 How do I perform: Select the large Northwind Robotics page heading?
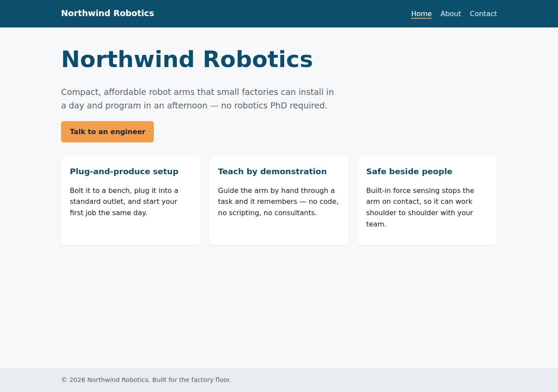pyautogui.click(x=187, y=59)
